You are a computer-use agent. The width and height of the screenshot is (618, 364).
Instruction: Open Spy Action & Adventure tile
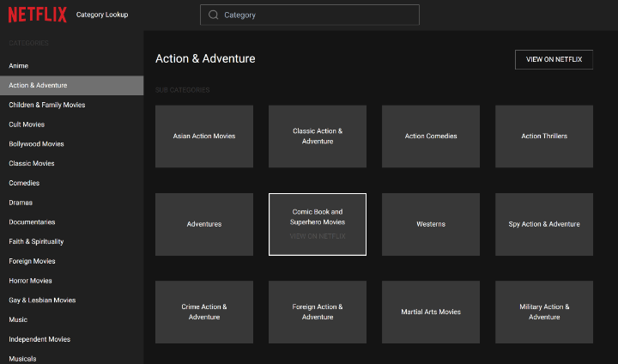pyautogui.click(x=544, y=224)
